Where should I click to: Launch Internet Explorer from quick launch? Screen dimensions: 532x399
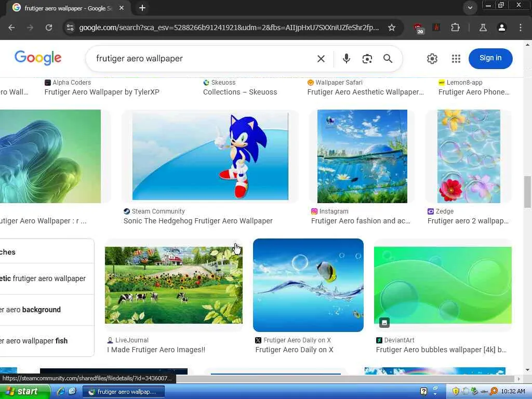(61, 391)
